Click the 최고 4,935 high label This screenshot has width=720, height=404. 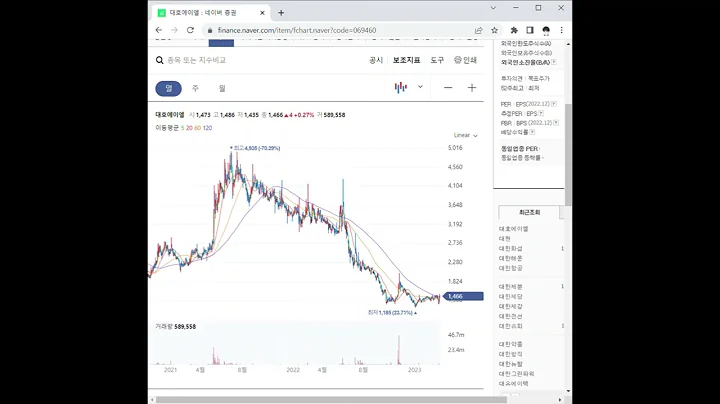[257, 148]
